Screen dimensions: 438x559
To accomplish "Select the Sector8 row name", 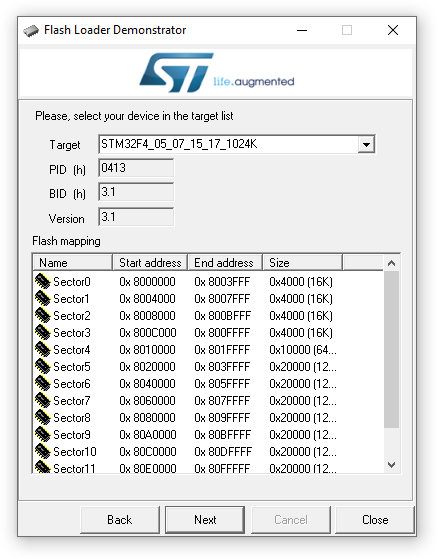I will 72,418.
